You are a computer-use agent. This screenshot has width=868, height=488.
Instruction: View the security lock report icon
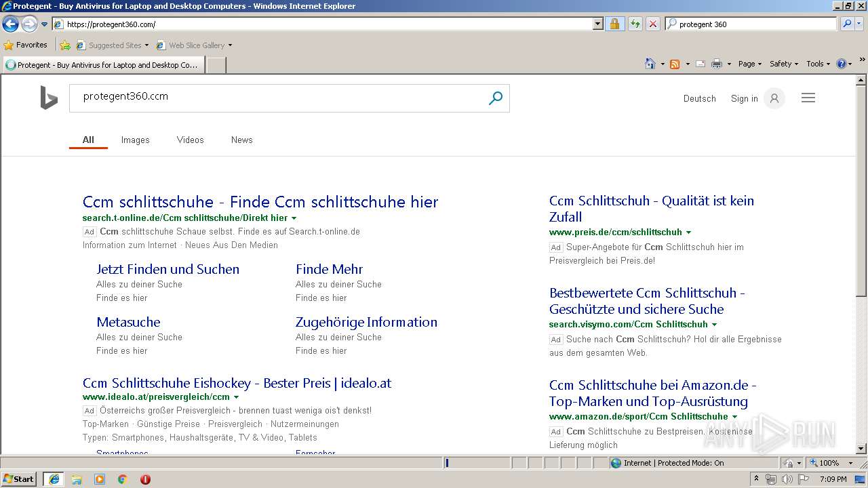614,24
